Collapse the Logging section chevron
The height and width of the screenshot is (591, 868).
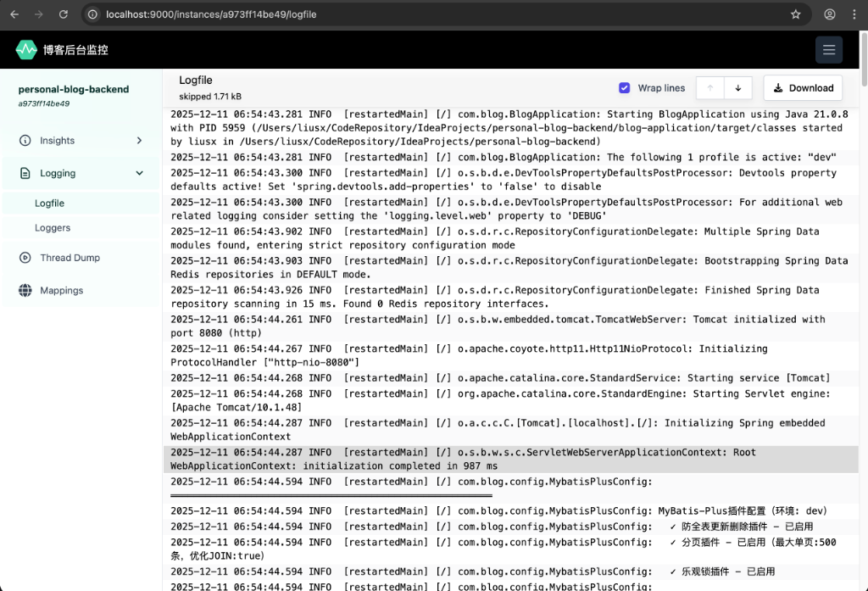[140, 173]
